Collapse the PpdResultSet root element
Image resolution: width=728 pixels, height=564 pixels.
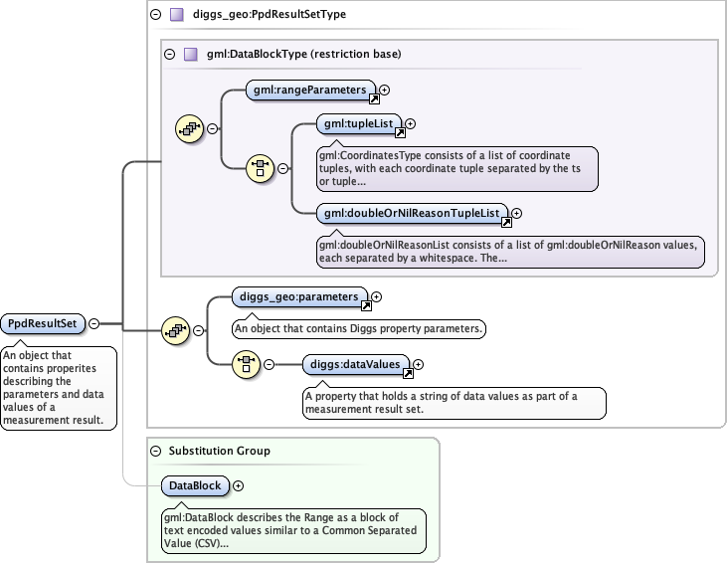pyautogui.click(x=93, y=323)
